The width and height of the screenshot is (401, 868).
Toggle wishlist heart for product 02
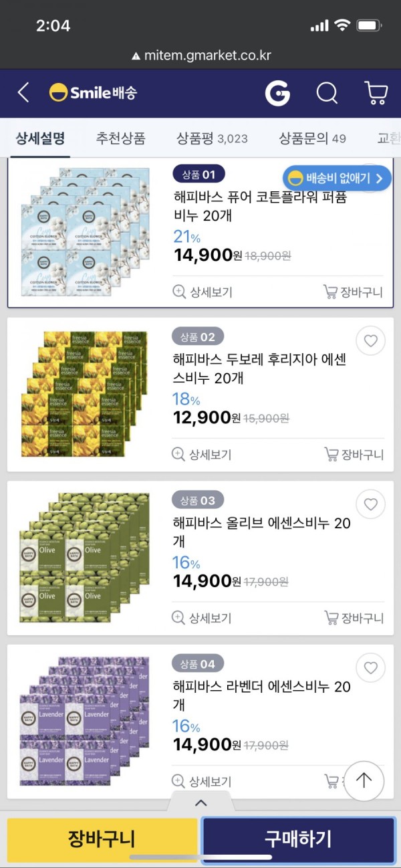point(370,341)
